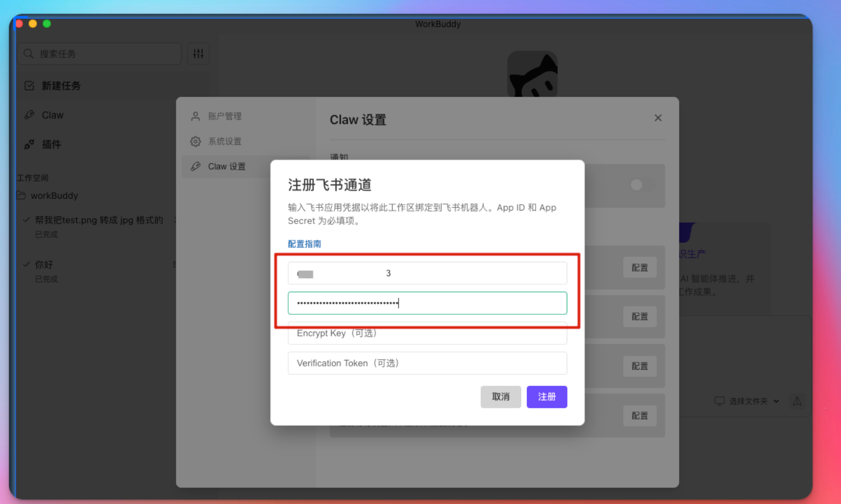Focus the search tasks field
Viewport: 841px width, 504px height.
click(99, 54)
